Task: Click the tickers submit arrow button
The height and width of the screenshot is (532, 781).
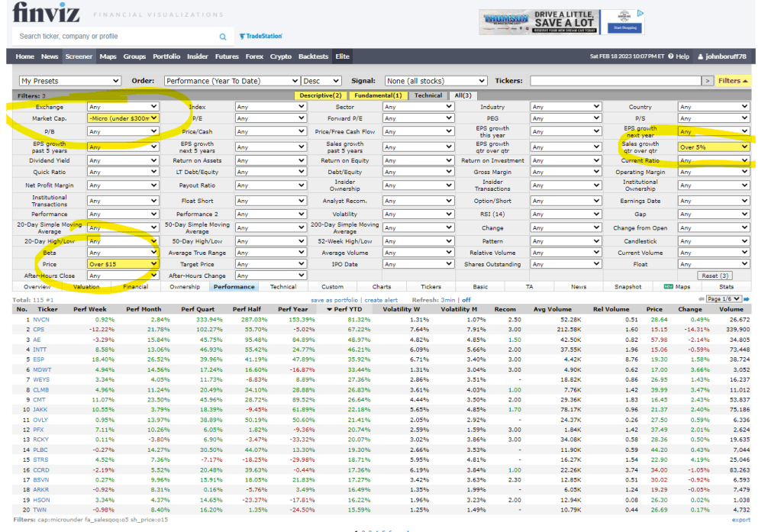Action: point(708,81)
